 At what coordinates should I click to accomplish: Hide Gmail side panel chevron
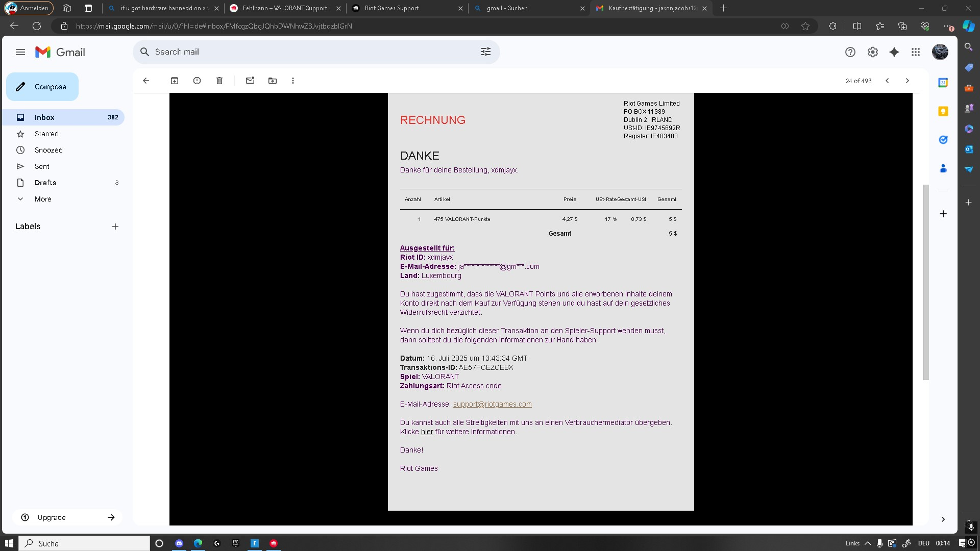[943, 519]
